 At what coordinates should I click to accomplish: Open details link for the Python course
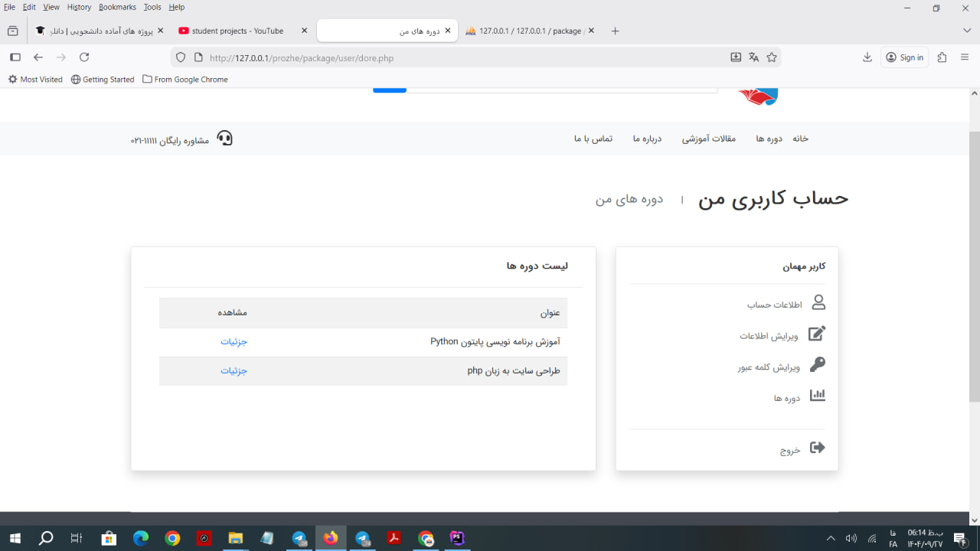234,342
